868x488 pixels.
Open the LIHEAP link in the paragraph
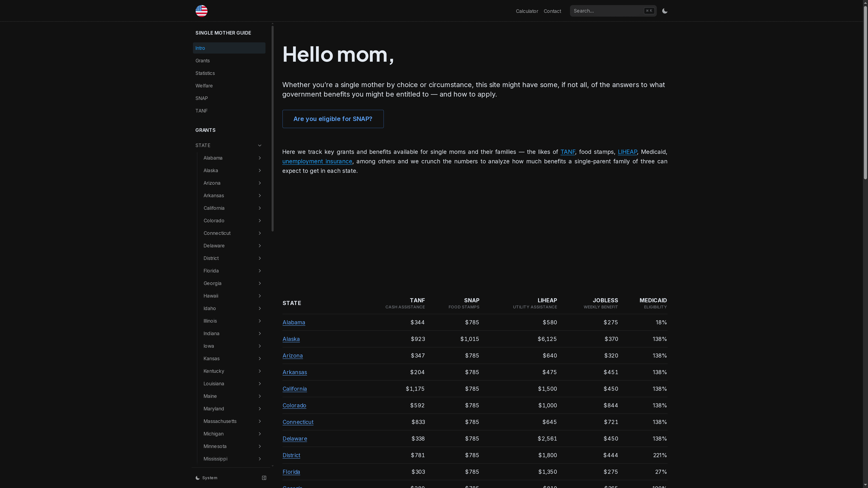pyautogui.click(x=627, y=152)
